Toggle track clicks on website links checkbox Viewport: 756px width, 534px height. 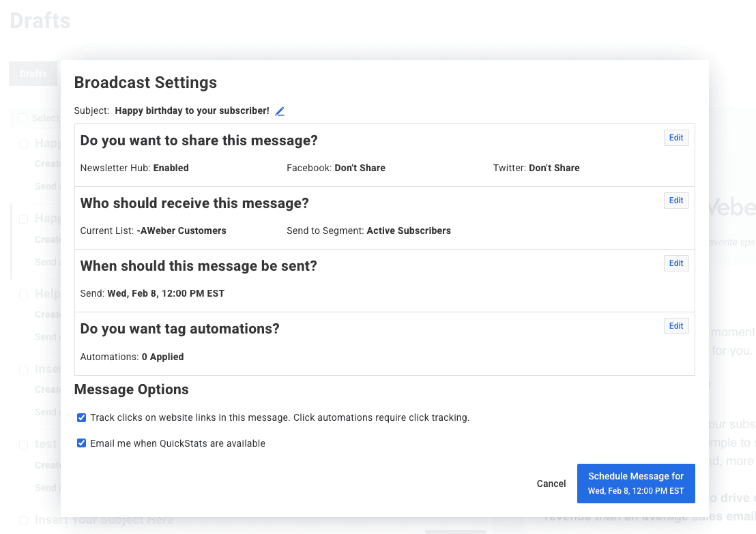(82, 417)
